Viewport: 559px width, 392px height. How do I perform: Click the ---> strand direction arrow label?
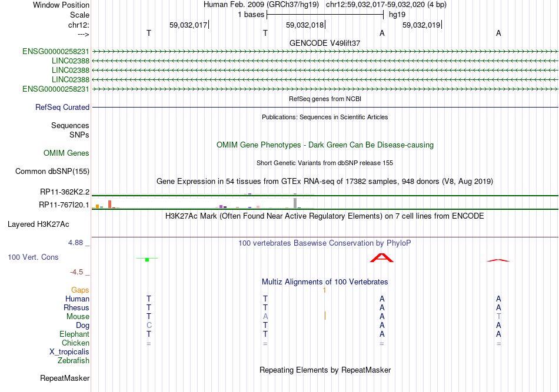click(x=84, y=34)
